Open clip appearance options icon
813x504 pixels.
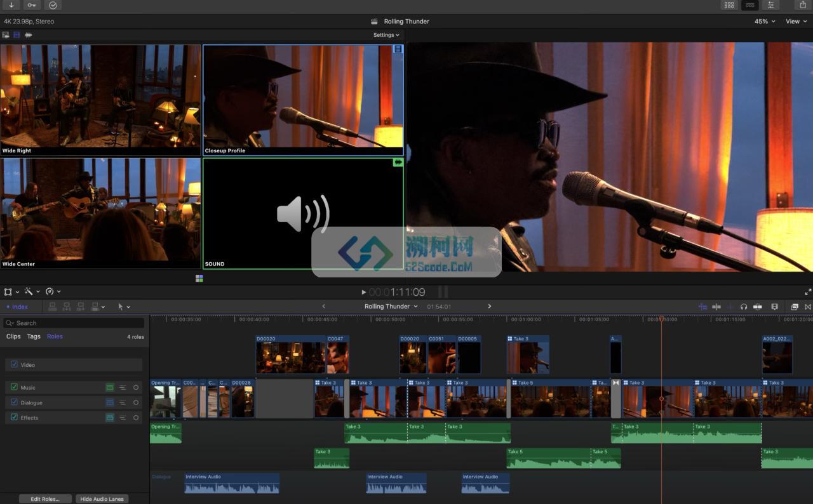tap(757, 307)
